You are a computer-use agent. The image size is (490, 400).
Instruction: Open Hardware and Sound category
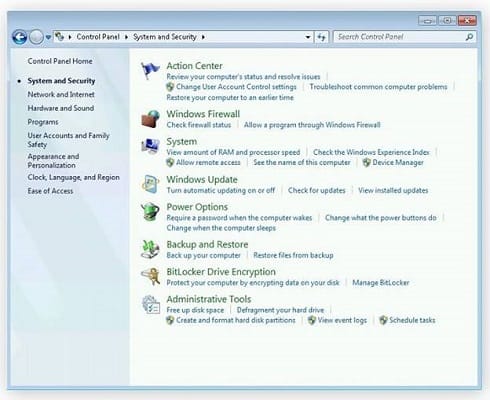61,108
